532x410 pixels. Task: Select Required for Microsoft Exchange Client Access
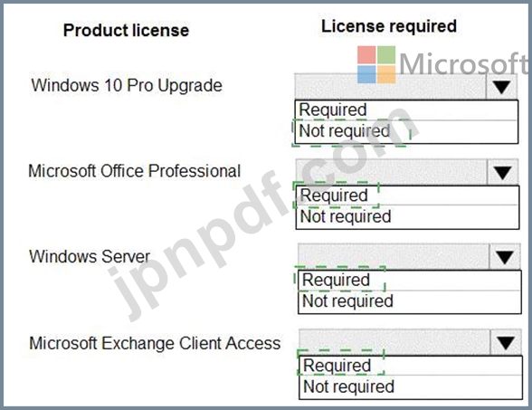(x=411, y=366)
